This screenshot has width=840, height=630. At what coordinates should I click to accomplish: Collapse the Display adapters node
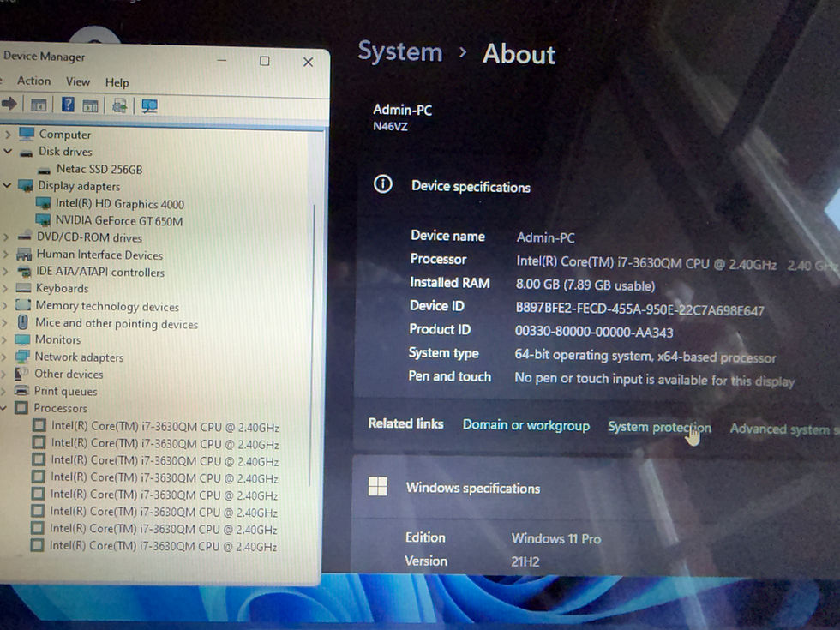pos(7,185)
